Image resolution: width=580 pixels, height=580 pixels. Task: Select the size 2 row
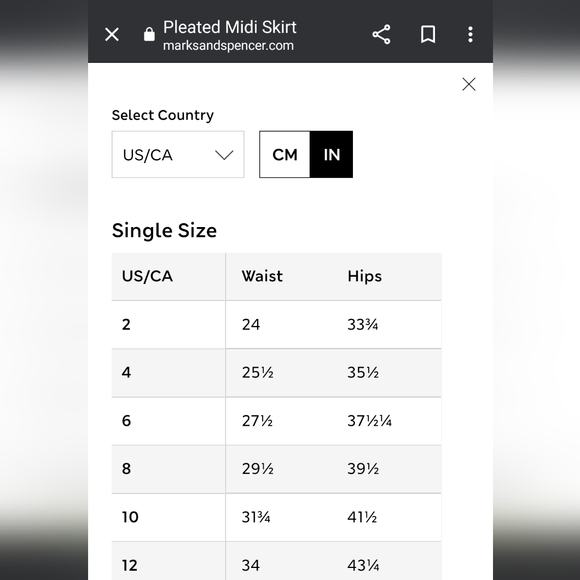tap(276, 324)
